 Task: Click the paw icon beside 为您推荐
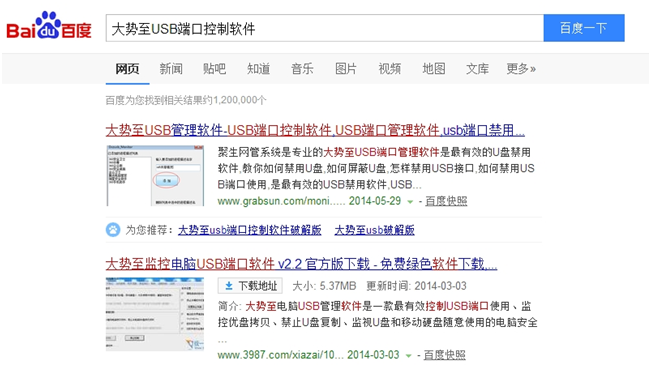tap(113, 230)
